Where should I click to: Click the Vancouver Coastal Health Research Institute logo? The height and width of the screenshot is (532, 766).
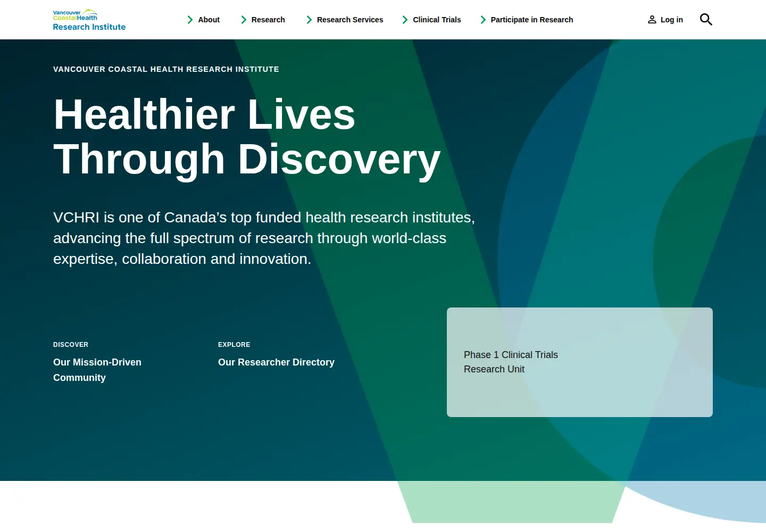coord(89,20)
